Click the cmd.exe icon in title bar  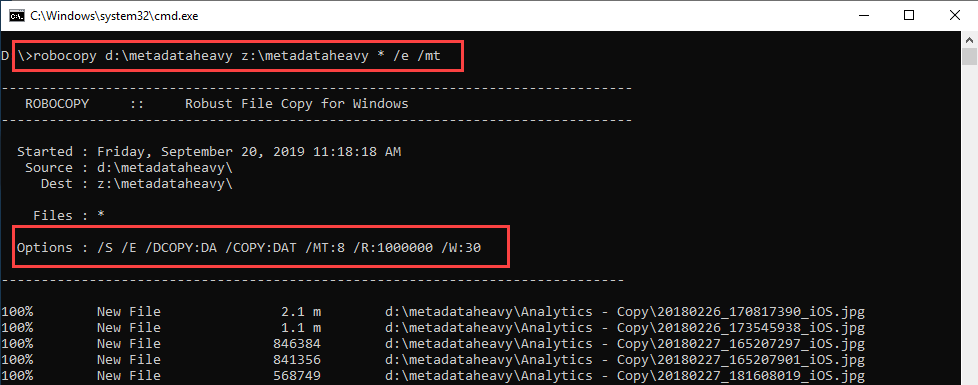click(x=17, y=16)
